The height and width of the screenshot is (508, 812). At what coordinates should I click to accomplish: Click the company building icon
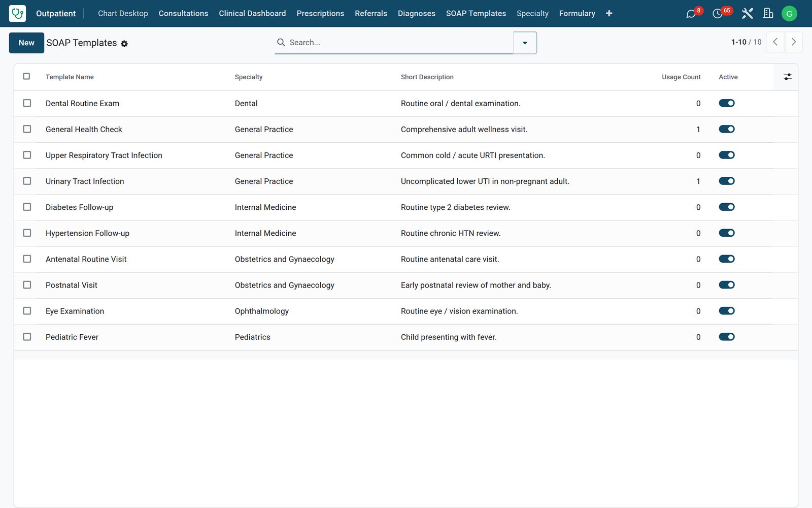click(x=768, y=14)
